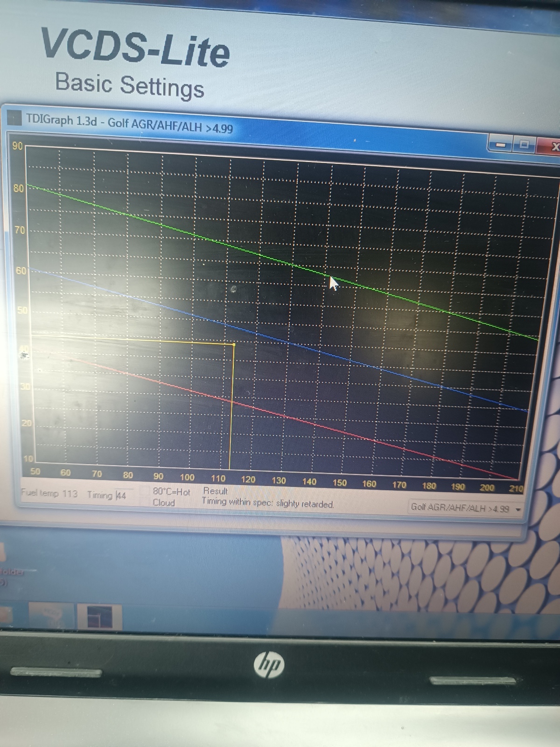
Task: Minimize the TDIGraph window
Action: (x=500, y=144)
